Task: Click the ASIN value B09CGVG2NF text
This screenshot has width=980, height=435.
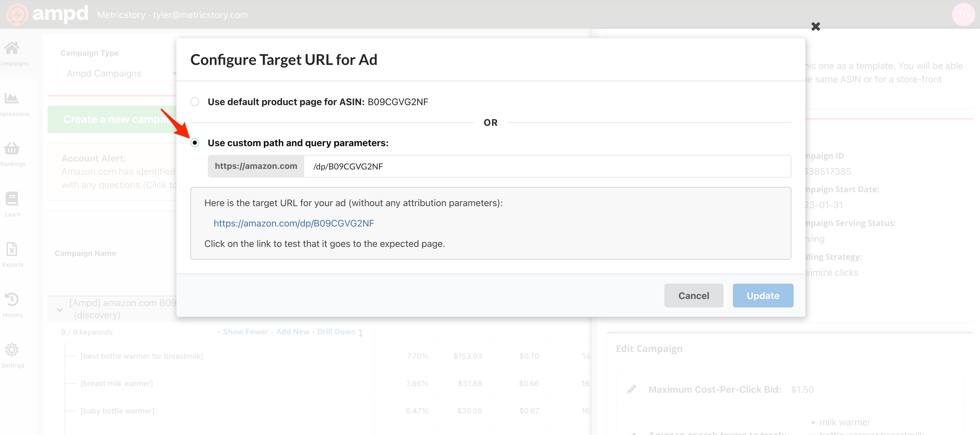Action: coord(397,102)
